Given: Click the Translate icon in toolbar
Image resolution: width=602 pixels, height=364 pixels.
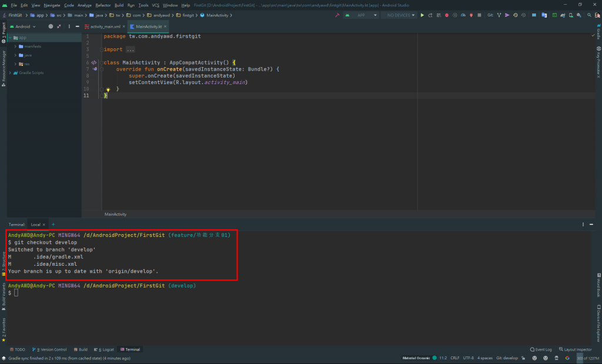Looking at the screenshot, I should pos(544,15).
